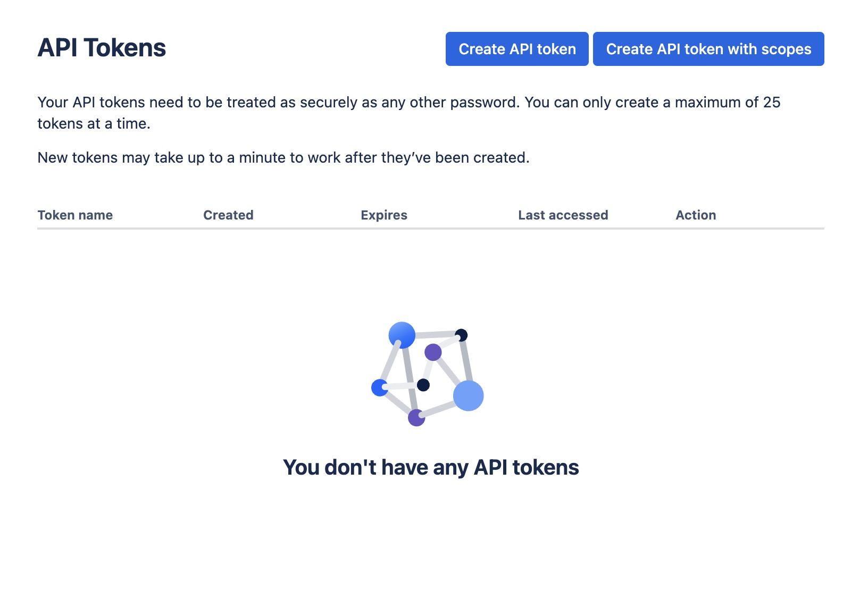
Task: Click the small dark node in the middle
Action: [424, 384]
